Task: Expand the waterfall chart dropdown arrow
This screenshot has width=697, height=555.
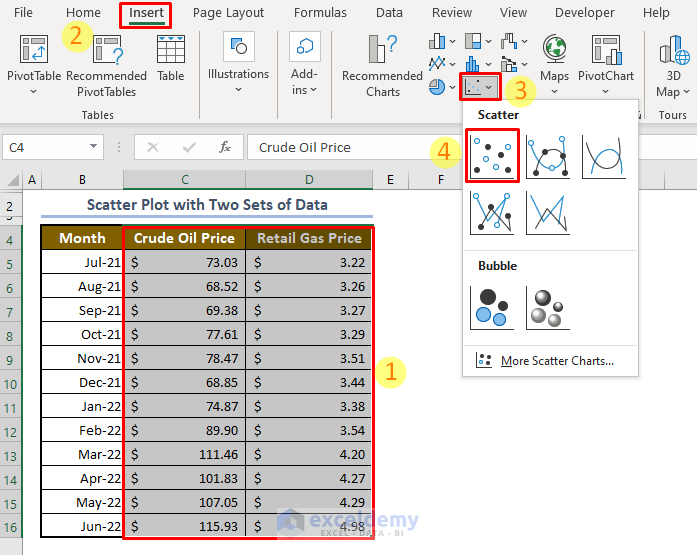Action: (x=525, y=41)
